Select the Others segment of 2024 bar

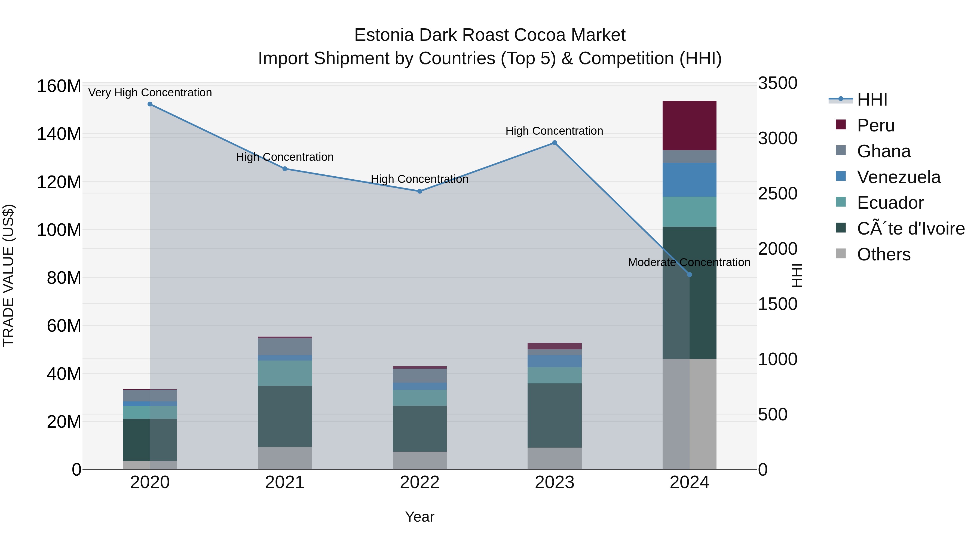tap(689, 414)
